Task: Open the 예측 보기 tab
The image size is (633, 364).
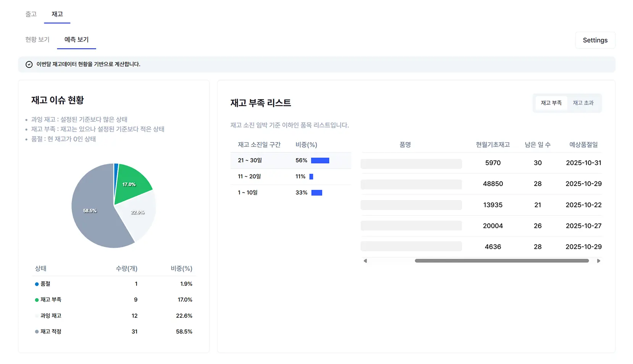Action: (x=76, y=39)
